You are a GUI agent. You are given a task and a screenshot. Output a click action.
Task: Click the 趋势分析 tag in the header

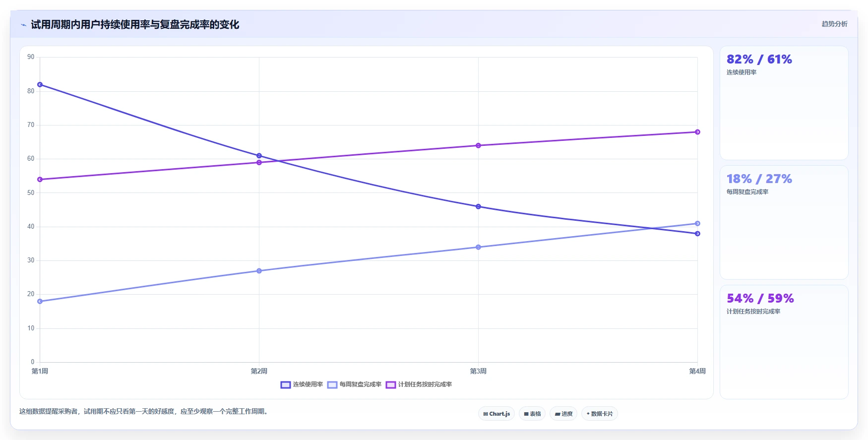pyautogui.click(x=834, y=24)
